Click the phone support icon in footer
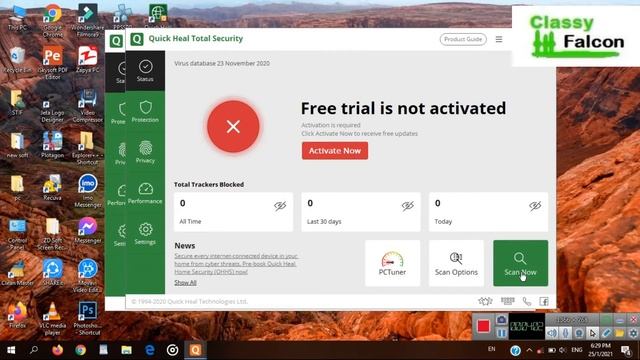 (x=527, y=301)
